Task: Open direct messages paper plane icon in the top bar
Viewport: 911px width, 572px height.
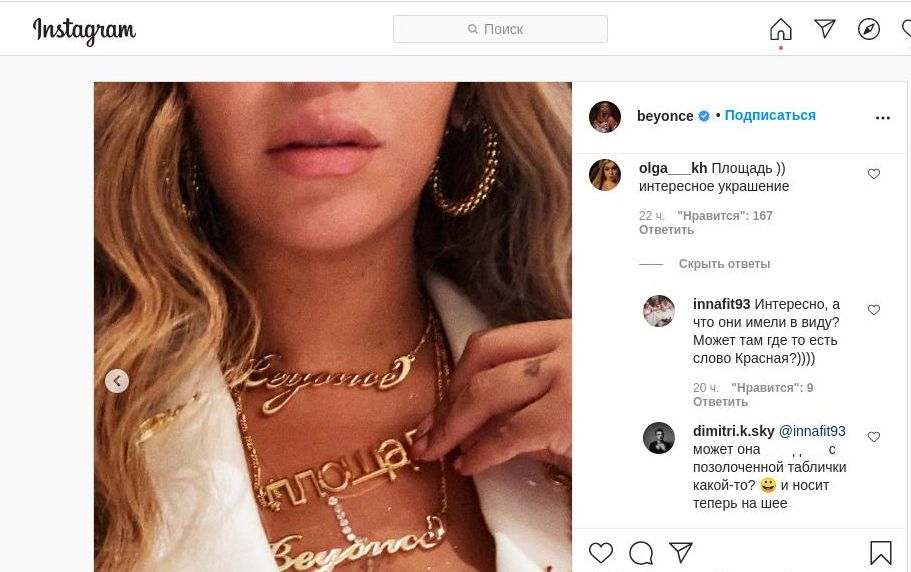Action: click(825, 29)
